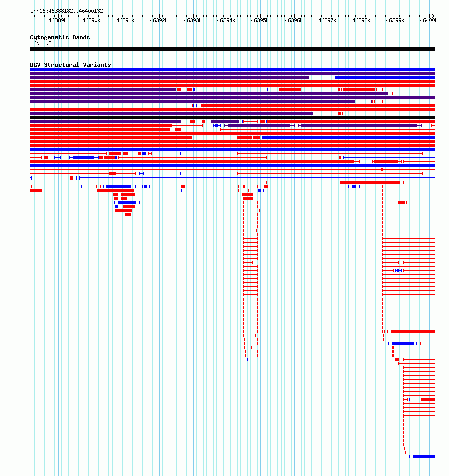This screenshot has height=476, width=449.
Task: Click the 46392k ruler tick label
Action: (159, 20)
